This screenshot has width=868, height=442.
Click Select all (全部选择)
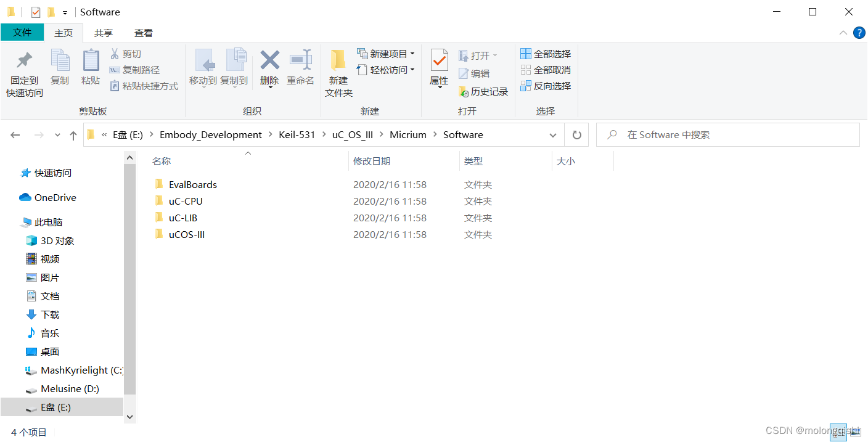click(546, 54)
